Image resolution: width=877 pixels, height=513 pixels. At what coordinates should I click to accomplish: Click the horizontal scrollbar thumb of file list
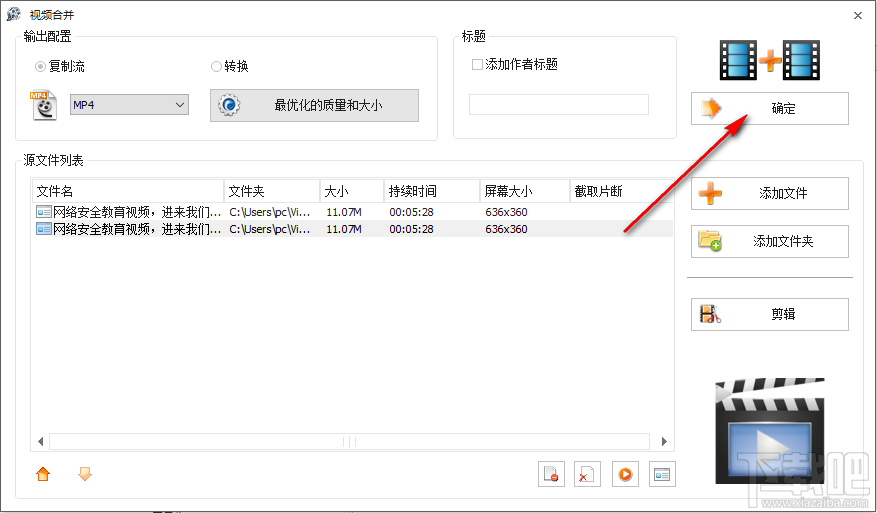350,441
